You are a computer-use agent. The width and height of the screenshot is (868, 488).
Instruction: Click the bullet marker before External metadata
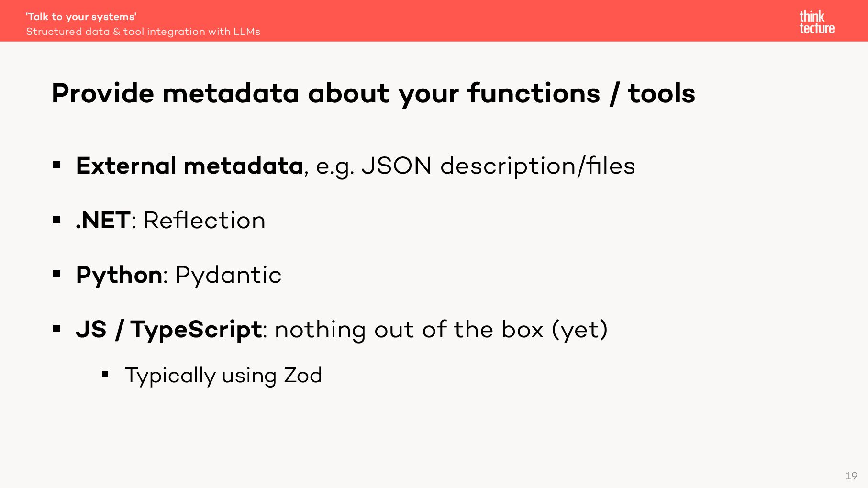tap(57, 166)
